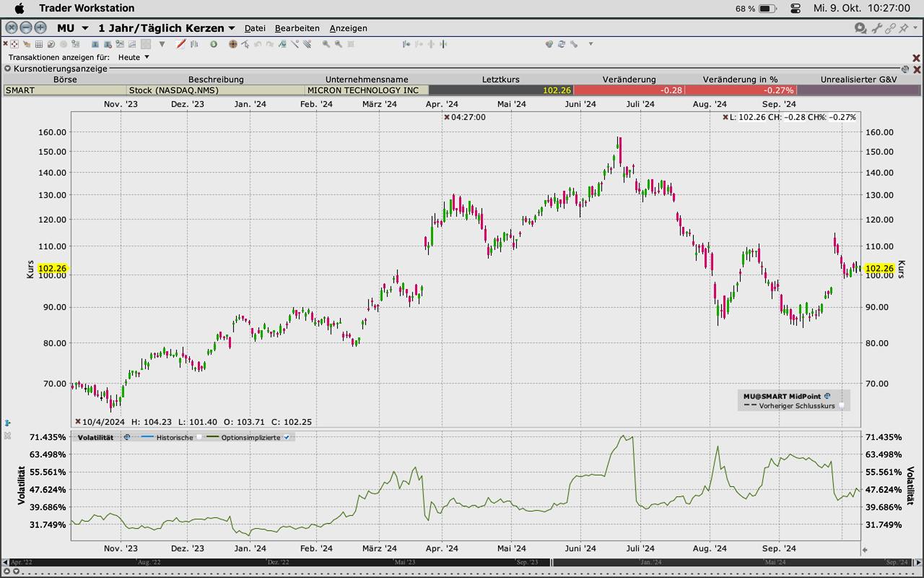
Task: Open the Datei menu
Action: coord(255,28)
